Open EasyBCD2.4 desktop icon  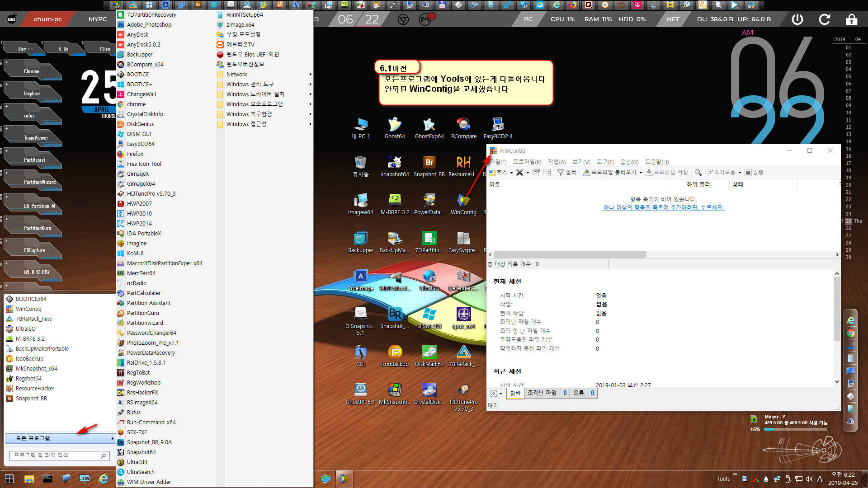pos(498,128)
